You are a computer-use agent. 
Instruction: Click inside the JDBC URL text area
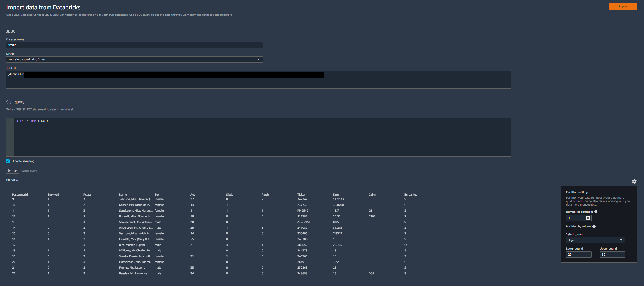coord(258,83)
